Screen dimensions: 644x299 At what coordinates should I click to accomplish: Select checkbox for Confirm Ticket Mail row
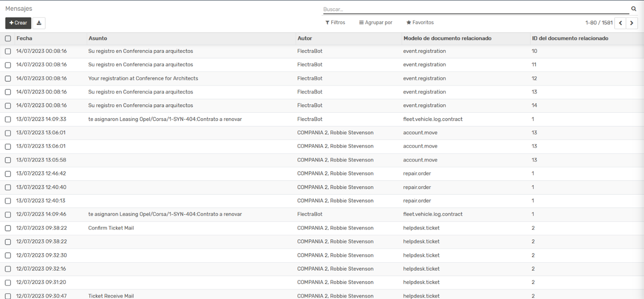[x=8, y=228]
